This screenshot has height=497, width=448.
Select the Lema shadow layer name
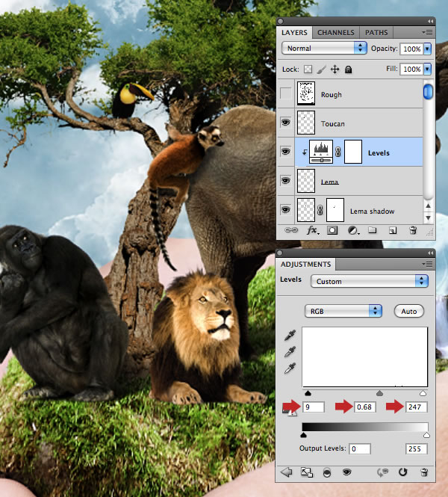tap(372, 211)
